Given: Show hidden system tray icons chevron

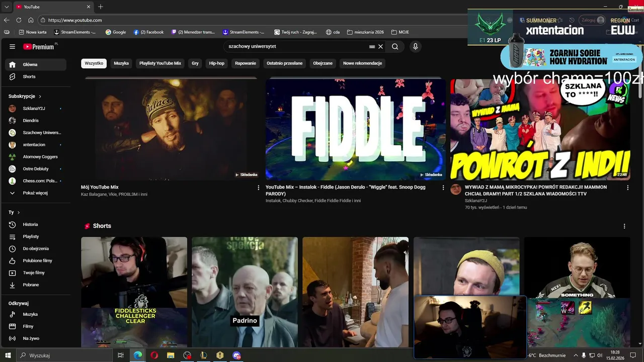Looking at the screenshot, I should pos(576,355).
